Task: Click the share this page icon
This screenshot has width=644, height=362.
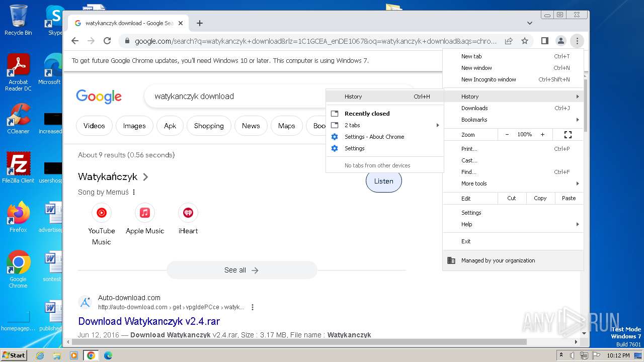Action: pyautogui.click(x=509, y=41)
